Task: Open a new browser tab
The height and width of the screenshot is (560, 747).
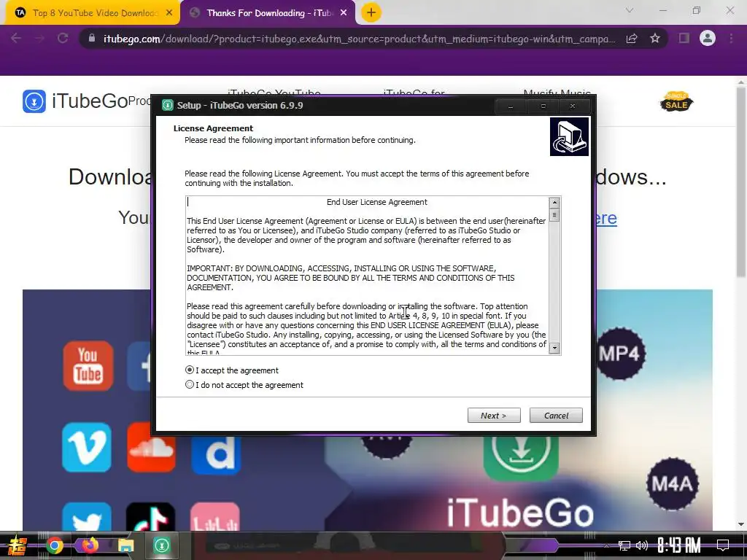Action: pos(371,13)
